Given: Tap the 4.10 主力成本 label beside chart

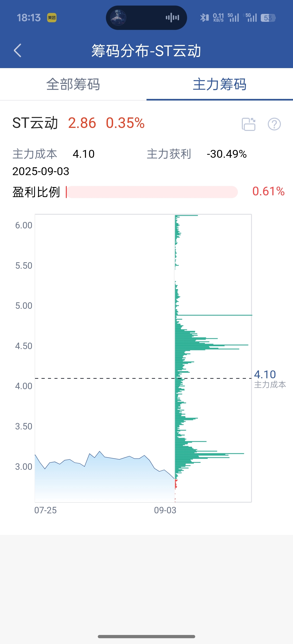Looking at the screenshot, I should 270,379.
